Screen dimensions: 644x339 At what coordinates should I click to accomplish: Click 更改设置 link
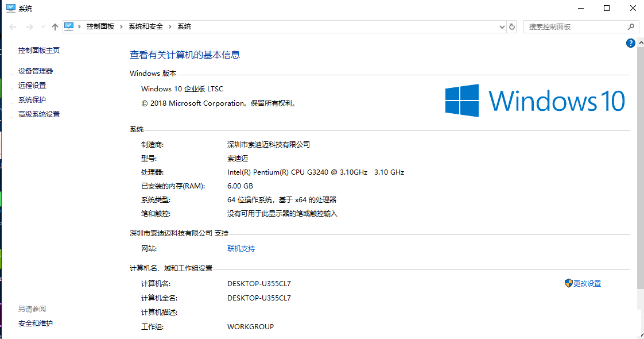[587, 283]
